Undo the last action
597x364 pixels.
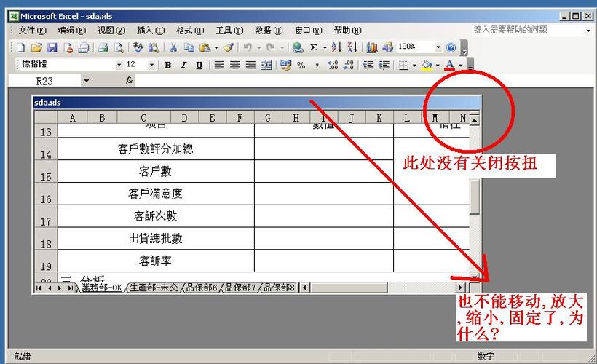coord(248,47)
